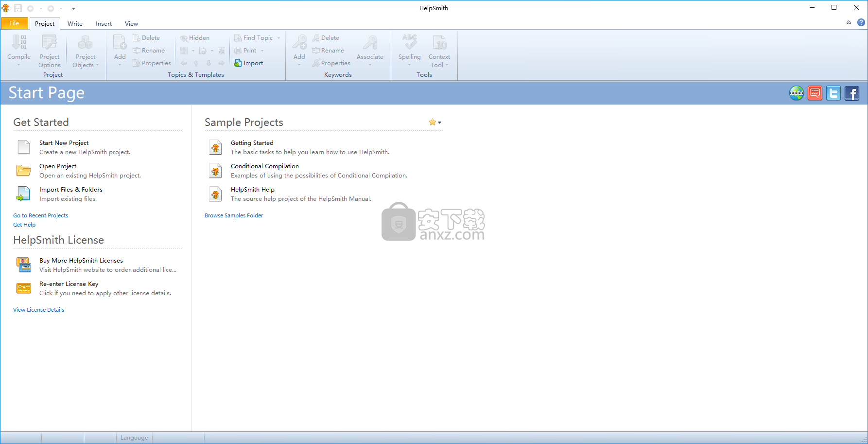Expand the Print dropdown arrow

(x=262, y=51)
